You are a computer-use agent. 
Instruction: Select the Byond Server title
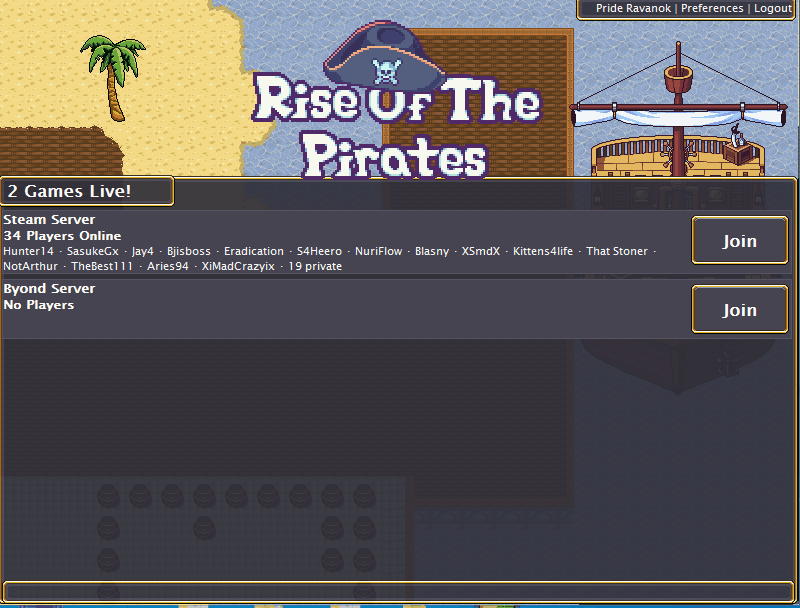pos(49,289)
